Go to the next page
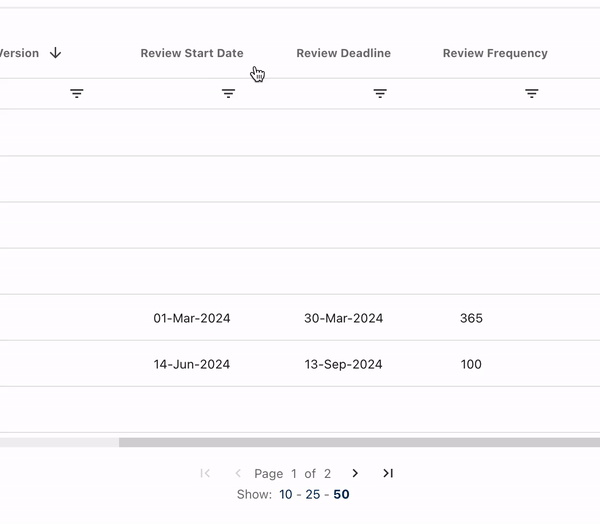600x524 pixels. coord(355,473)
